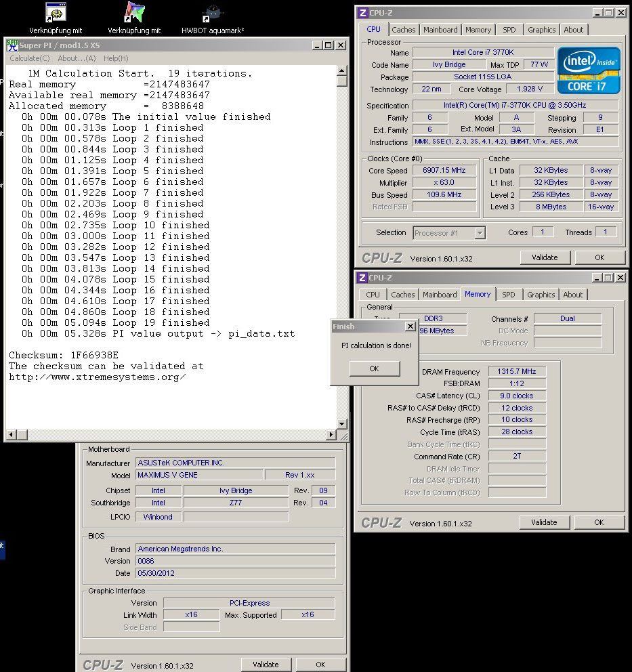This screenshot has width=632, height=672.
Task: Click the Super PI title bar icon
Action: click(12, 45)
